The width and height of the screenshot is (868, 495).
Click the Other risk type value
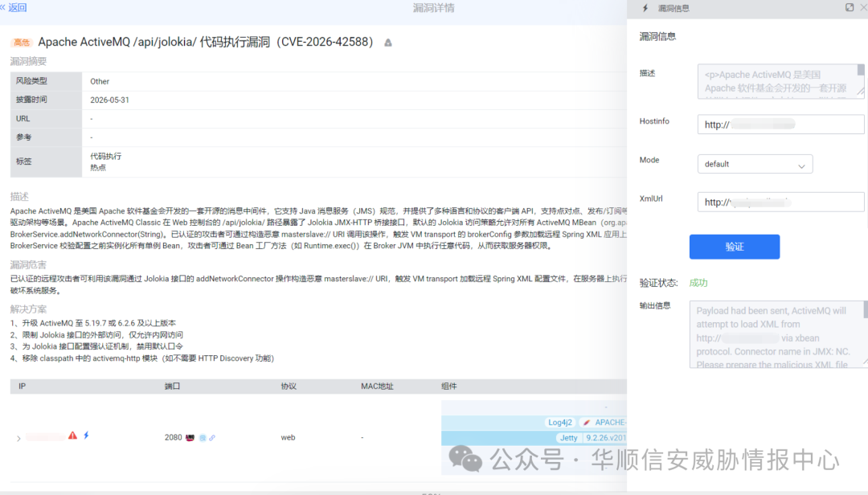(100, 81)
